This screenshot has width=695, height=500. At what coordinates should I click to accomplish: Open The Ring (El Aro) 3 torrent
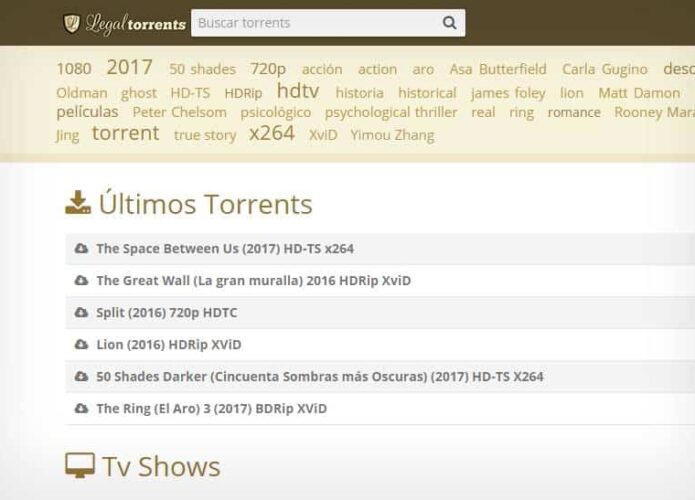(x=212, y=408)
